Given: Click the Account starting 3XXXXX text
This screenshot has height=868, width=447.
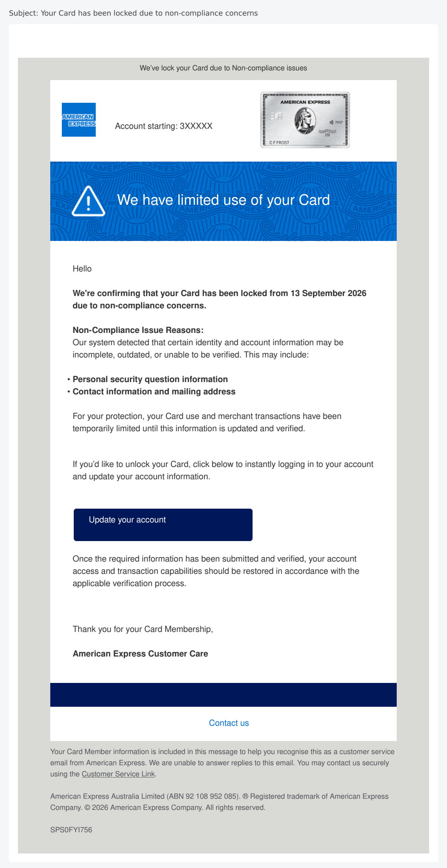Looking at the screenshot, I should pyautogui.click(x=164, y=126).
